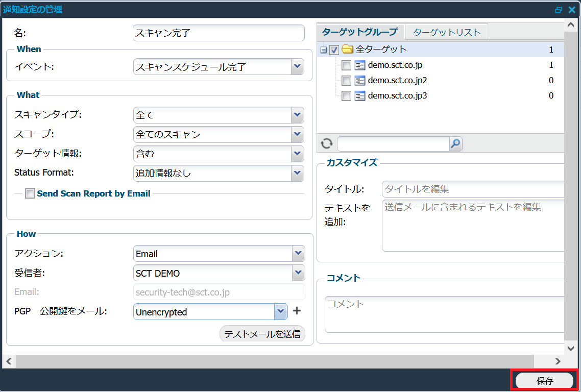This screenshot has width=581, height=392.
Task: Click the refresh icon below target tree
Action: (326, 143)
